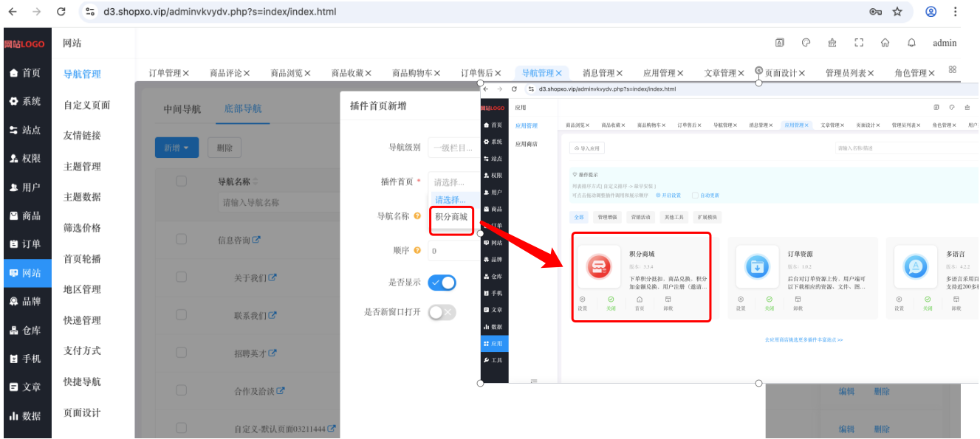Open the 关于我们 navigation entry
Image resolution: width=980 pixels, height=439 pixels.
(x=251, y=277)
